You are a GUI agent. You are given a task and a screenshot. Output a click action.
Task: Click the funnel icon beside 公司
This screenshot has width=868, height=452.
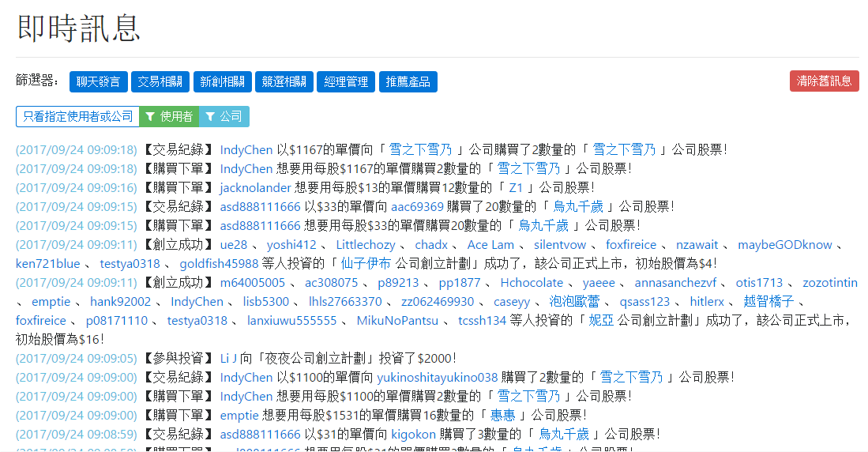tap(210, 116)
